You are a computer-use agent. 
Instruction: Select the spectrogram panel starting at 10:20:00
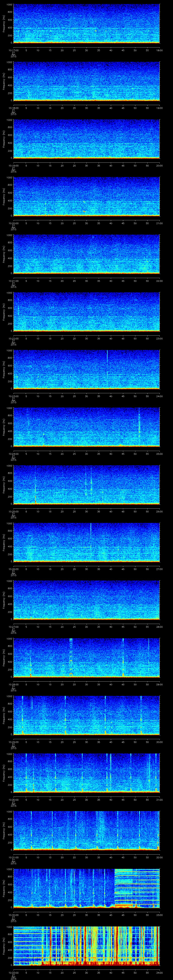pyautogui.click(x=86, y=197)
